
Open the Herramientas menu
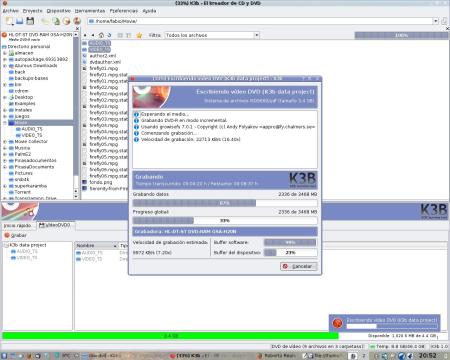[90, 11]
